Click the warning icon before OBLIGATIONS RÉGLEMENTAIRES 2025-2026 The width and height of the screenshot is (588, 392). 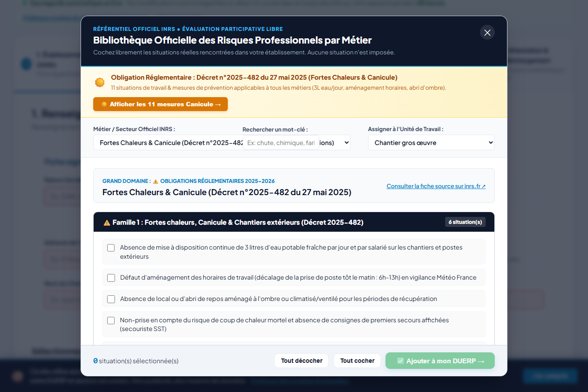[155, 181]
